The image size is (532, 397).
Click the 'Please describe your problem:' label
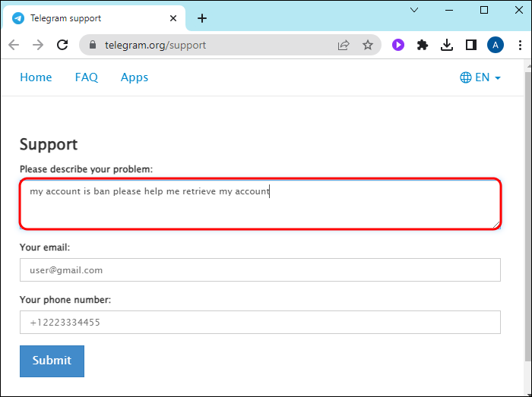(86, 169)
